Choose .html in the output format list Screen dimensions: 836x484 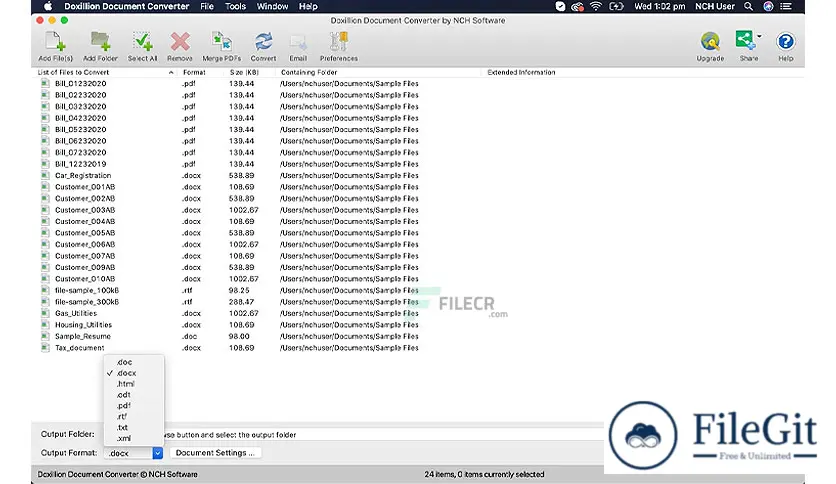134,384
